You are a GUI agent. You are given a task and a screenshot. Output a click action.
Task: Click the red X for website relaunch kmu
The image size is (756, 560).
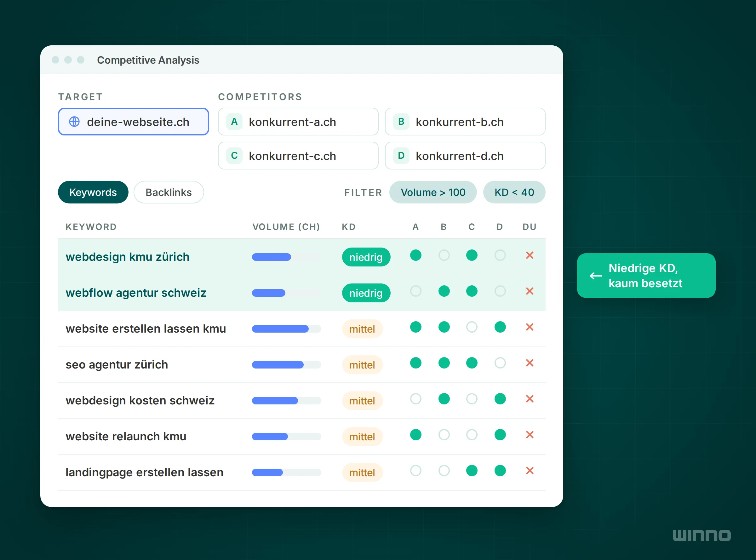530,435
